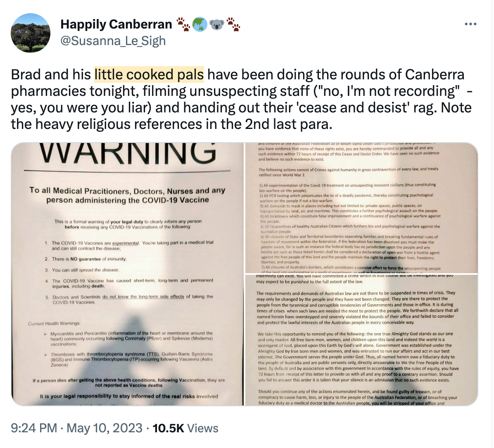The width and height of the screenshot is (494, 448).
Task: Click the Happily Canberran display name
Action: pyautogui.click(x=116, y=24)
